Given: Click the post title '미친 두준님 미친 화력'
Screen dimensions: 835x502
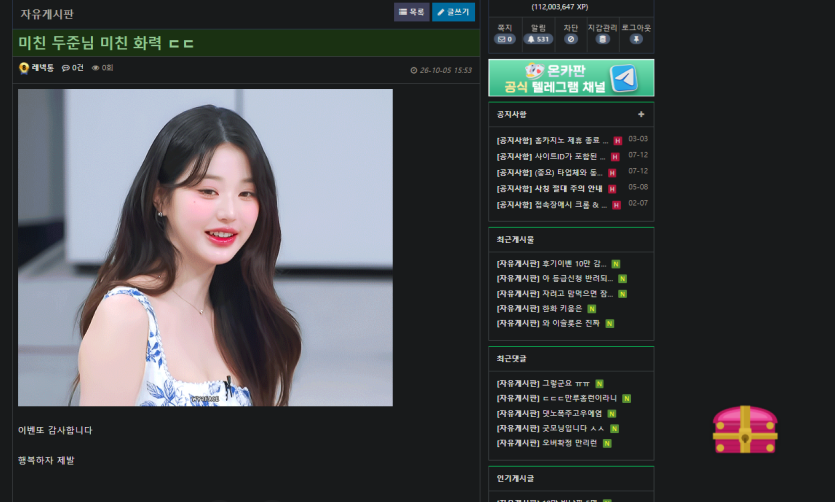Looking at the screenshot, I should (105, 43).
